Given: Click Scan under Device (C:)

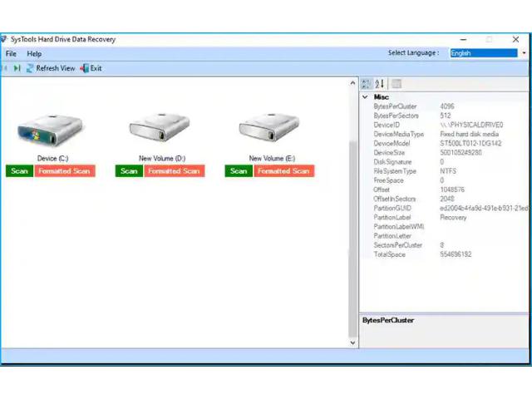Looking at the screenshot, I should [x=19, y=171].
